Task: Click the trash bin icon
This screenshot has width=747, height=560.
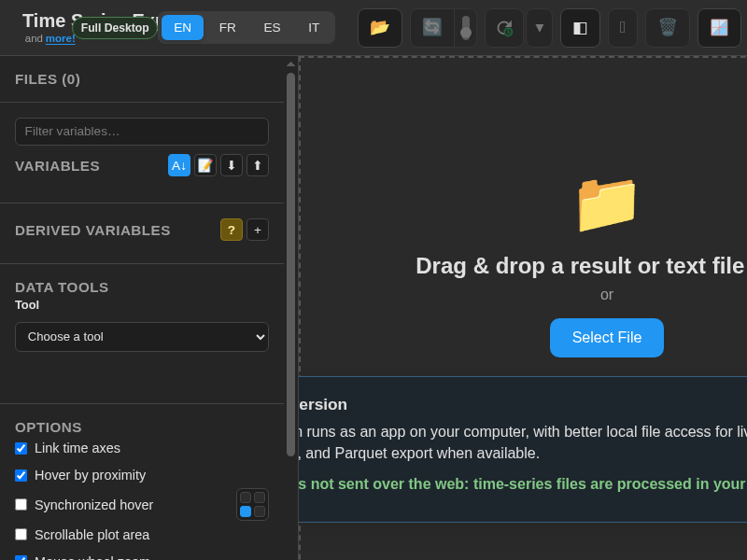Action: pos(668,28)
